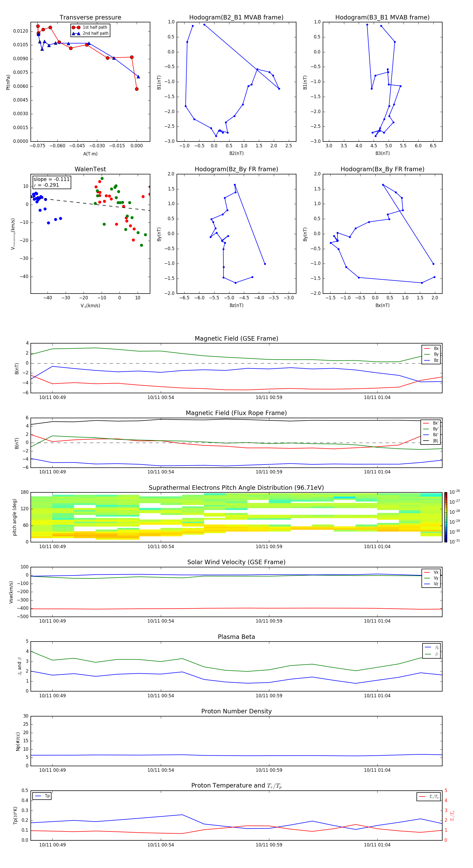
Task: Select the "slope = -0.111" annotation
Action: [x=52, y=179]
